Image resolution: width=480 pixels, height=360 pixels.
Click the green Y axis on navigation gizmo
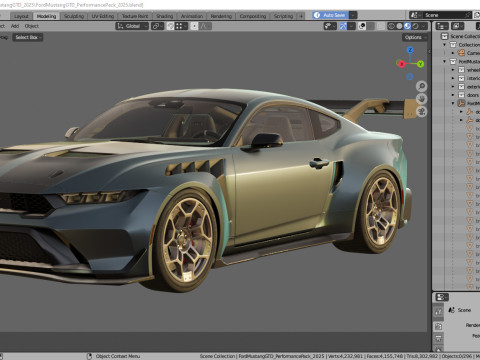click(420, 64)
